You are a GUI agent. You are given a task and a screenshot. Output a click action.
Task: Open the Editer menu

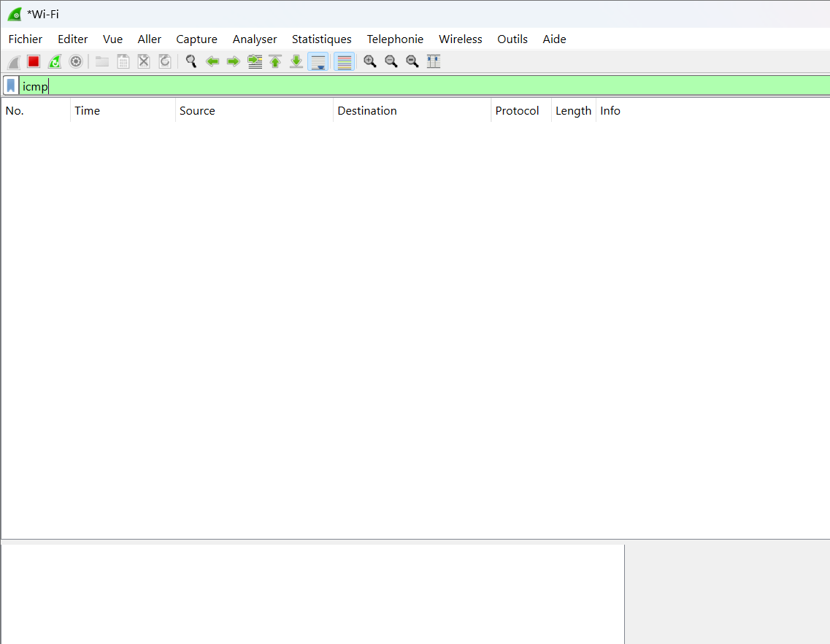click(x=72, y=39)
